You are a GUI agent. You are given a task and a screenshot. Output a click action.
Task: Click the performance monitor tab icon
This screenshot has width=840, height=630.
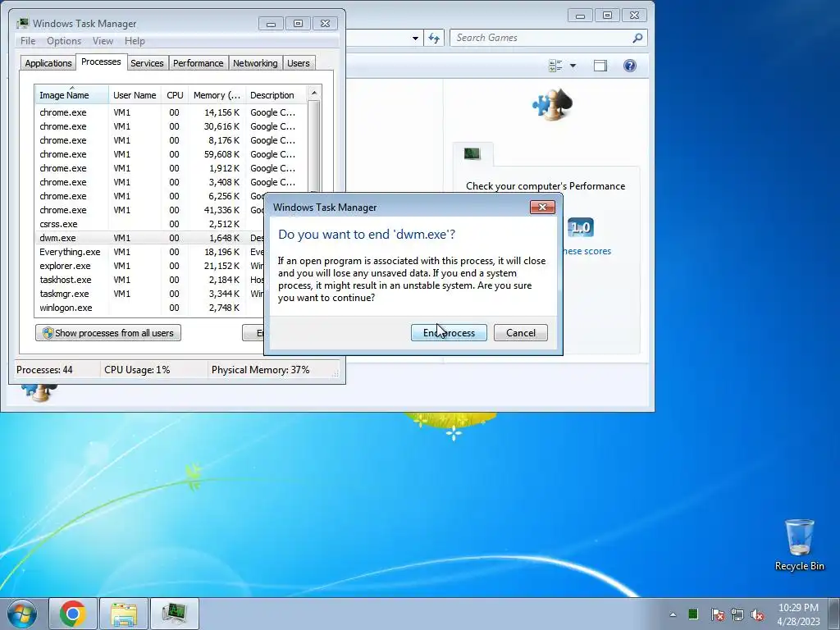click(472, 153)
